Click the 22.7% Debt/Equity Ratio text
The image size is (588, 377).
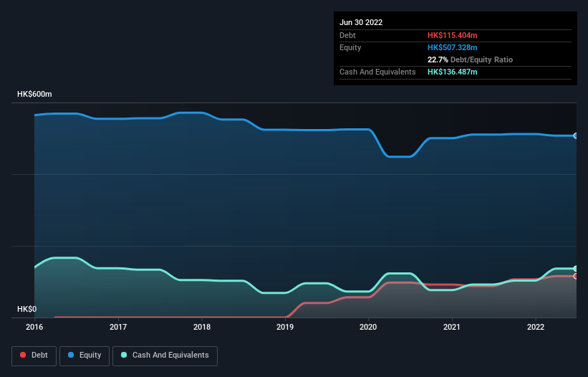[470, 59]
